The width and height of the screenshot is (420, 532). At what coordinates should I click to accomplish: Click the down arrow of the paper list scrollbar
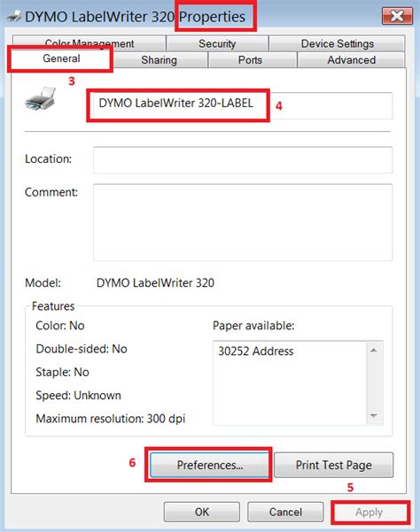(374, 416)
